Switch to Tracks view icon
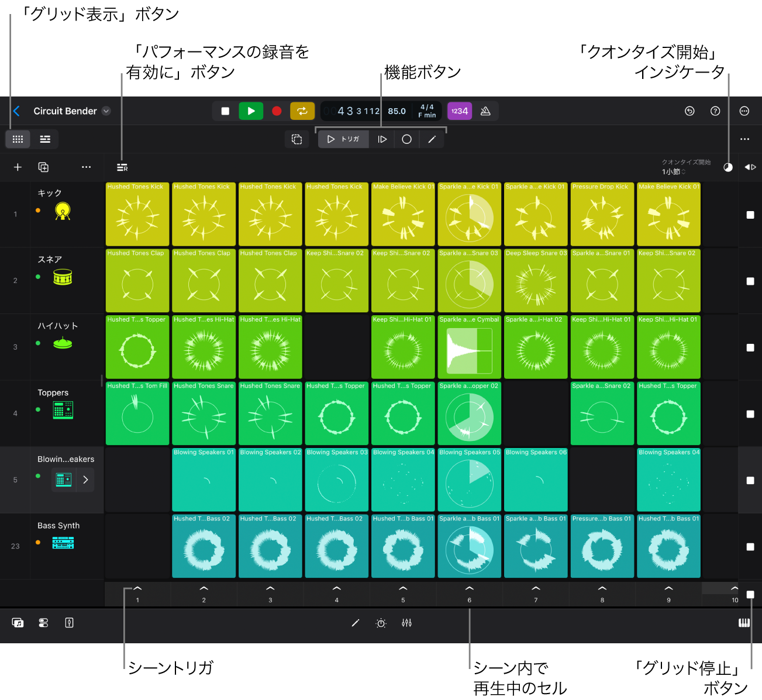 point(45,139)
